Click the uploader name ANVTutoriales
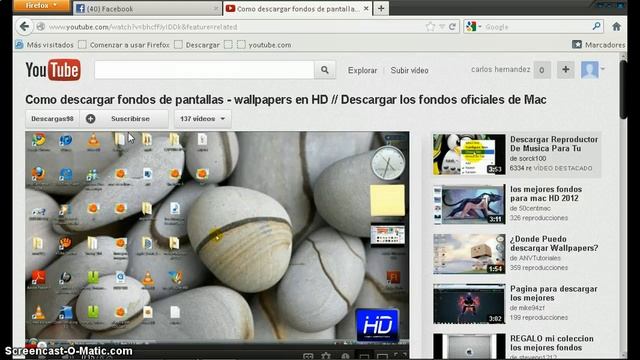This screenshot has height=360, width=640. coord(539,258)
